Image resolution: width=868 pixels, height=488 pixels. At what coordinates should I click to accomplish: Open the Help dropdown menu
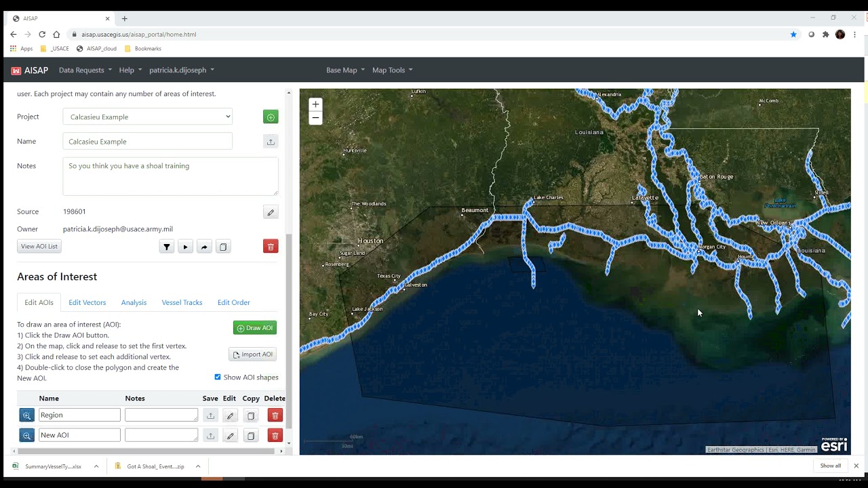pyautogui.click(x=130, y=70)
